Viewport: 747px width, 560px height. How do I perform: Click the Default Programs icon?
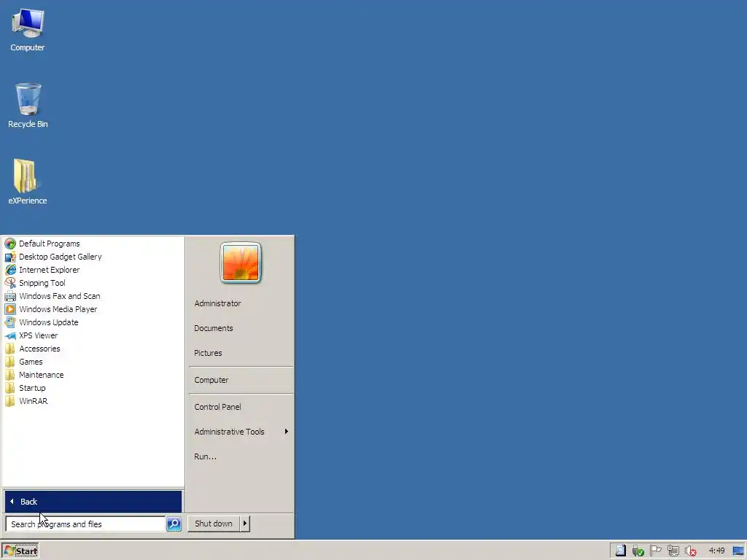click(10, 244)
